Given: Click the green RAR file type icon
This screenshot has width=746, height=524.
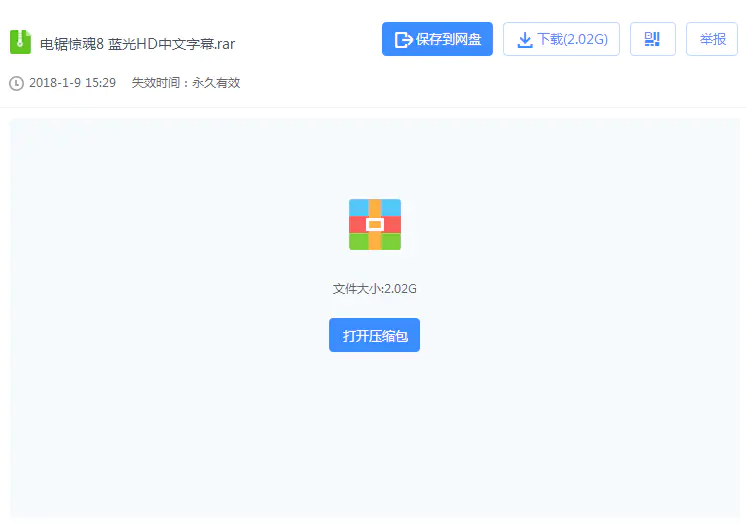Looking at the screenshot, I should pos(20,42).
